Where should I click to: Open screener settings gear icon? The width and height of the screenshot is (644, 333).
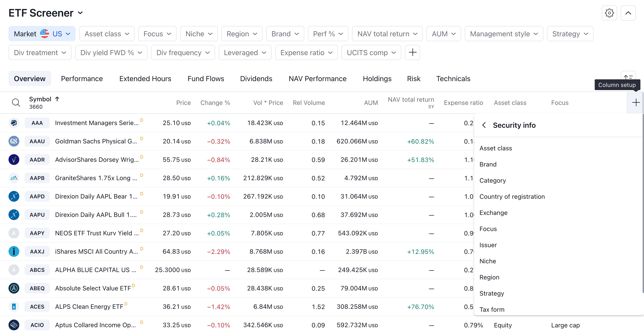coord(609,13)
